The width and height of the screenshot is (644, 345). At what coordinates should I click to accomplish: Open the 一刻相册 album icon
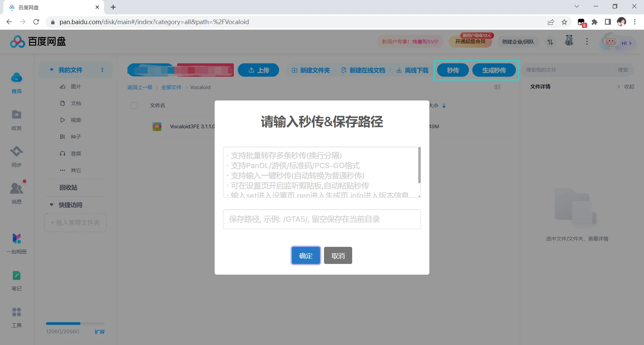16,244
